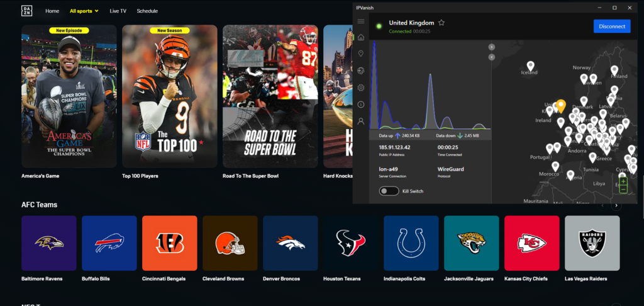Open the Schedule page
644x306 pixels.
click(x=147, y=11)
